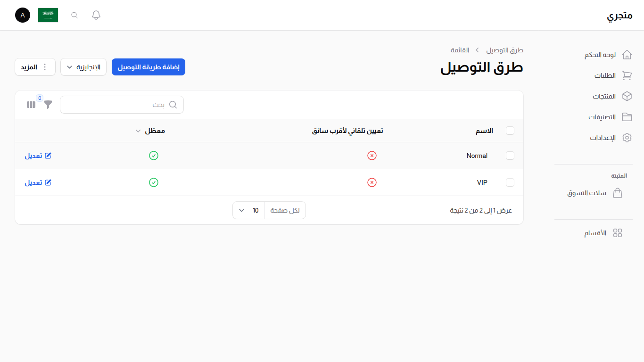Image resolution: width=644 pixels, height=362 pixels.
Task: Open the المزيد more options menu
Action: tap(35, 67)
